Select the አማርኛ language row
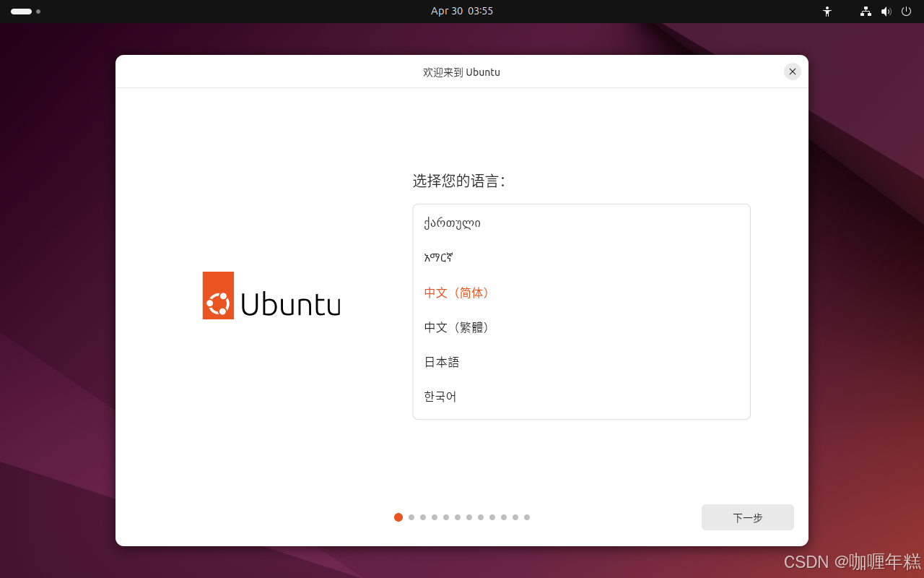 [582, 257]
